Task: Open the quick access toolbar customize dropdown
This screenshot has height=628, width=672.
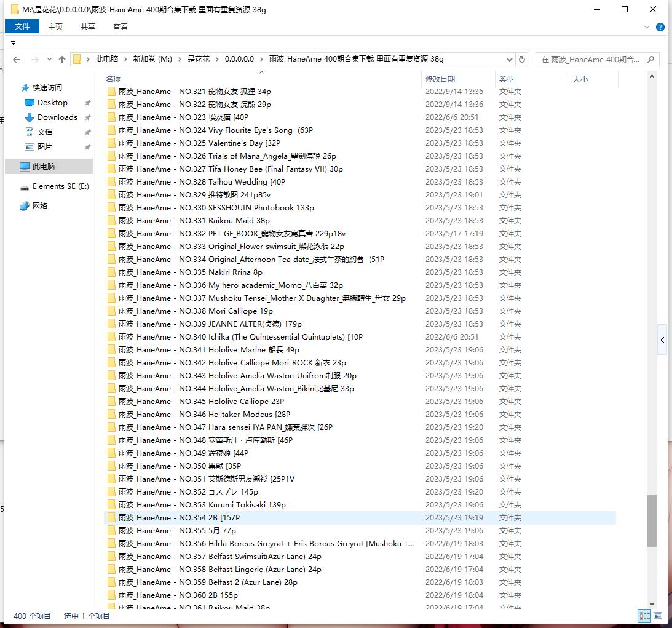Action: tap(14, 43)
